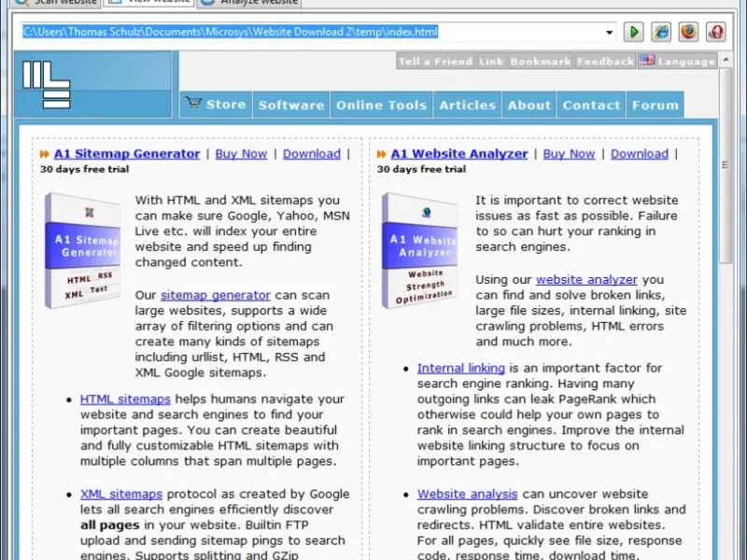
Task: Follow the sitemap generator inline link
Action: (x=216, y=295)
